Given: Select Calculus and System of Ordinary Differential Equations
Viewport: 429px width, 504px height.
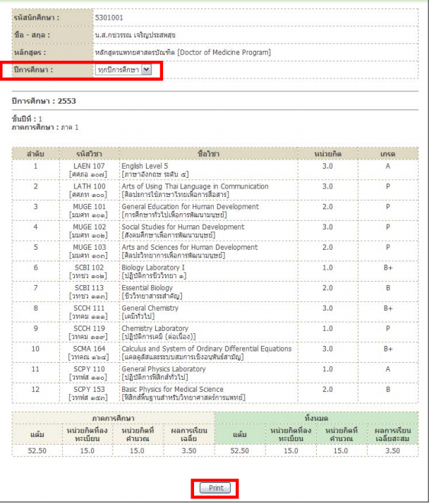Looking at the screenshot, I should click(206, 349).
